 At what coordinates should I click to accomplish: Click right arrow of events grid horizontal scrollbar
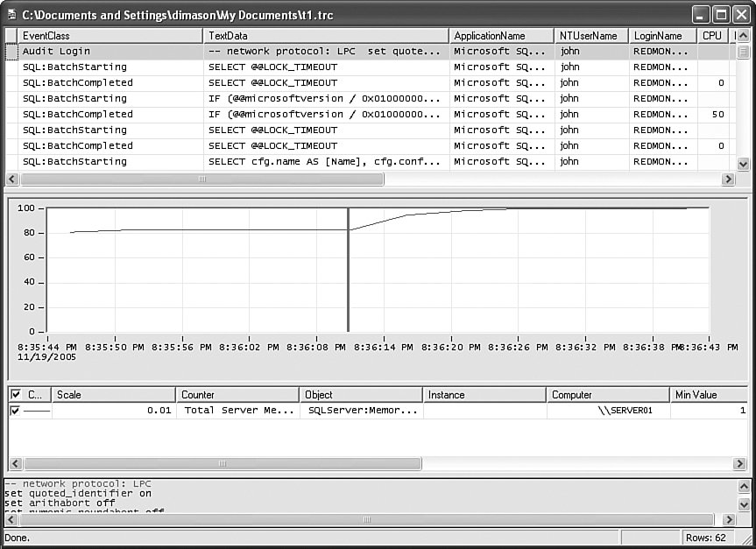pos(728,179)
